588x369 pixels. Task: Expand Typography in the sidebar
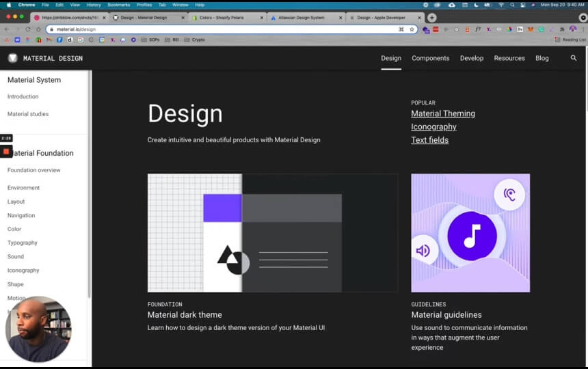click(x=23, y=243)
